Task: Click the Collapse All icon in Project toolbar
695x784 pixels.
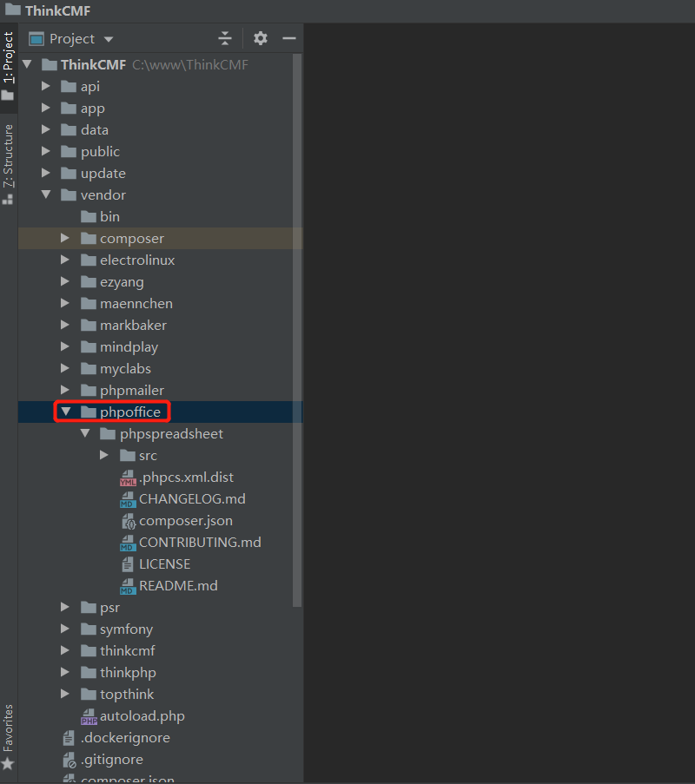Action: (x=225, y=38)
